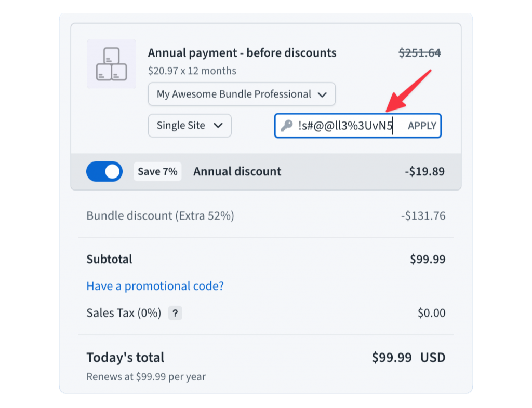The width and height of the screenshot is (532, 408).
Task: Select the Subtotal row
Action: (x=109, y=259)
